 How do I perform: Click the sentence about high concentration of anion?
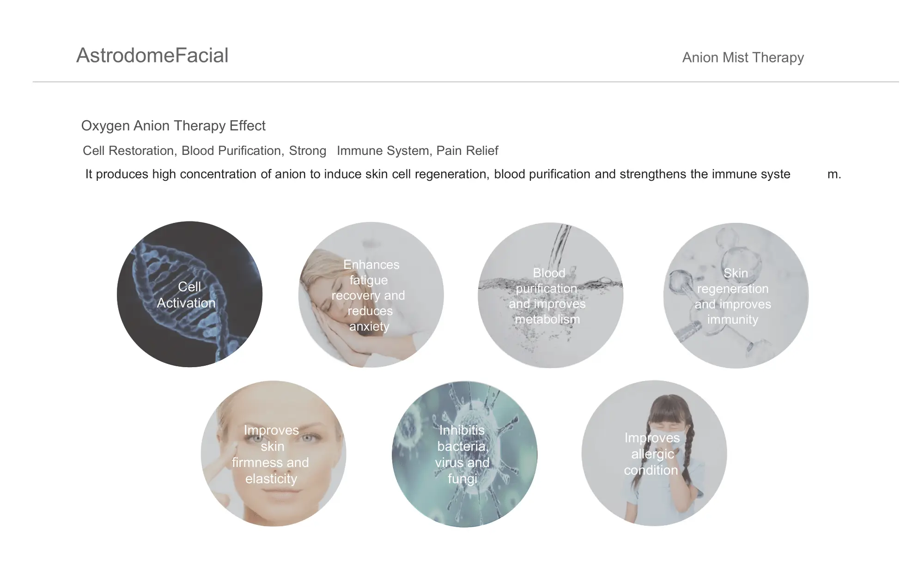[463, 174]
